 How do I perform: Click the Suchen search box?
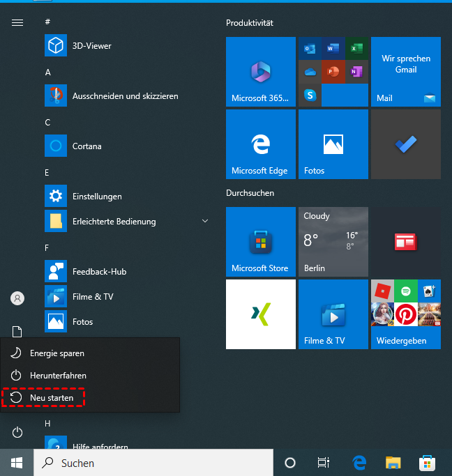pos(153,463)
